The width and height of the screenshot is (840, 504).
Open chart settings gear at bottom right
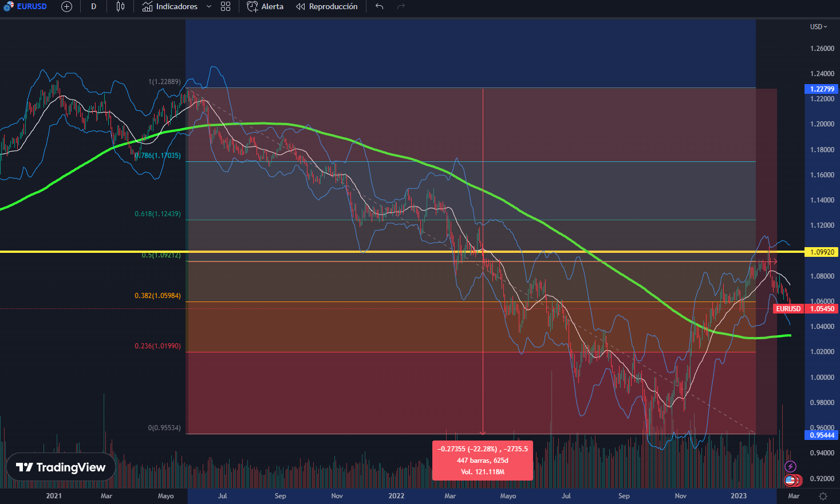point(823,496)
